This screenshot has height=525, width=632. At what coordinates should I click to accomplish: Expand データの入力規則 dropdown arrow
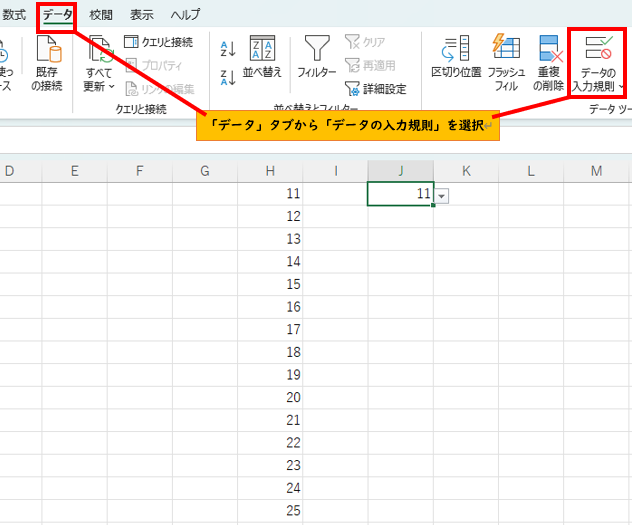[621, 86]
